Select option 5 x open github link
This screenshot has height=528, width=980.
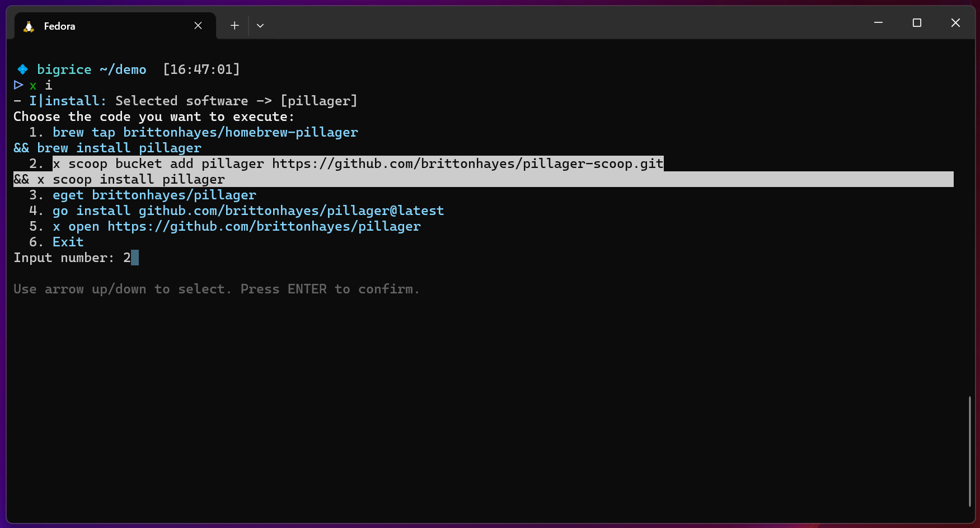pos(237,226)
